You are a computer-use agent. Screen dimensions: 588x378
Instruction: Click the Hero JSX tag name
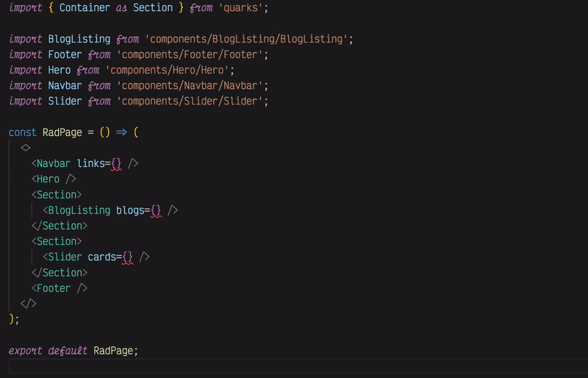coord(48,179)
